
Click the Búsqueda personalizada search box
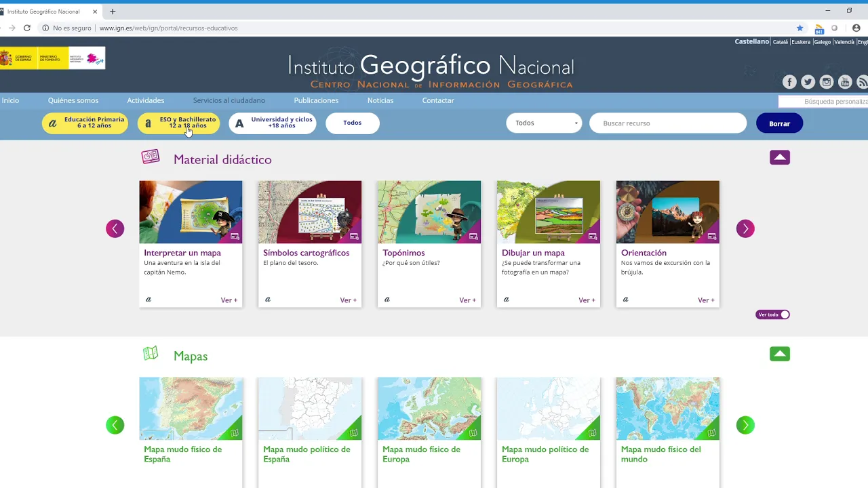(x=823, y=102)
